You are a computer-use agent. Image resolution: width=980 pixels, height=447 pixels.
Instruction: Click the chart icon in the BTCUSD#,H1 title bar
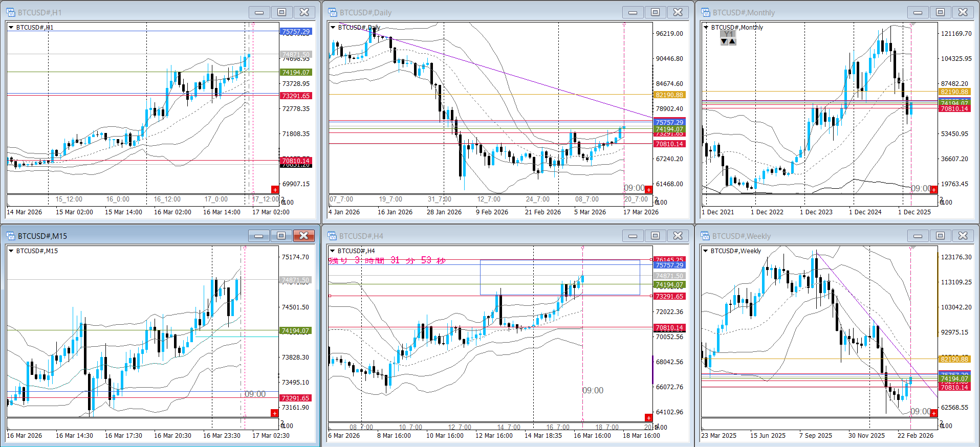[11, 12]
